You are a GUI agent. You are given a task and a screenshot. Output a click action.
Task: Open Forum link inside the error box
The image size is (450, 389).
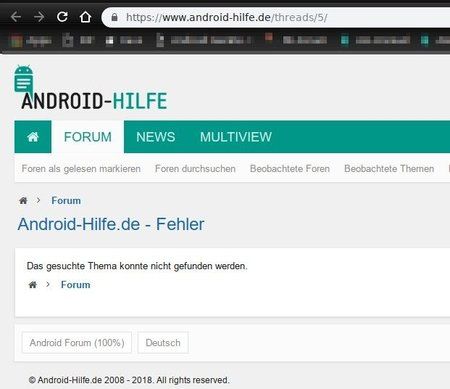point(76,285)
